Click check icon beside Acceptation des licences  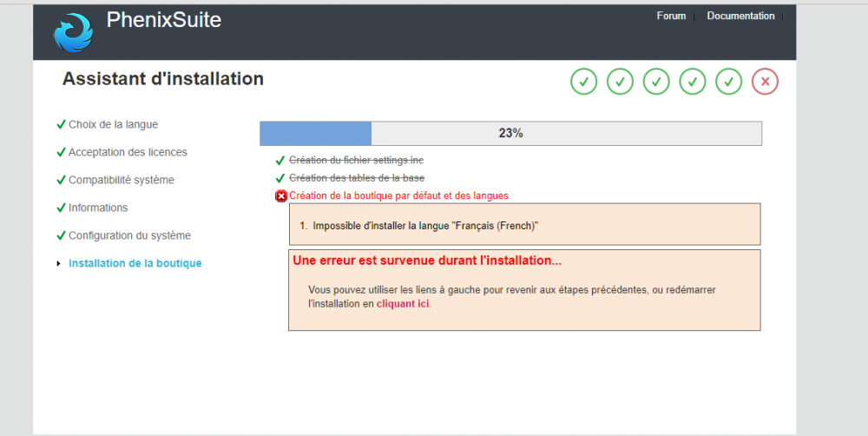pyautogui.click(x=61, y=152)
